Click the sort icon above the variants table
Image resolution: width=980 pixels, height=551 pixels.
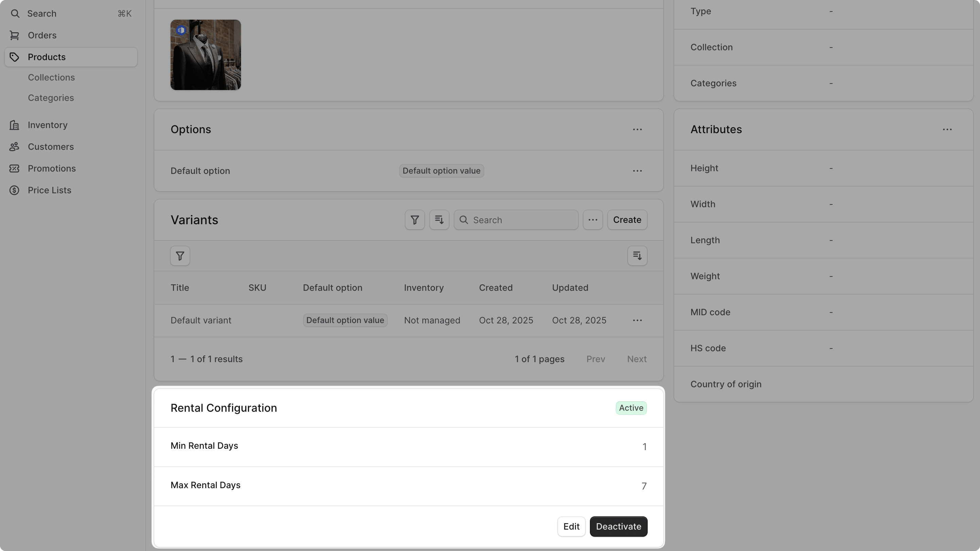click(637, 255)
